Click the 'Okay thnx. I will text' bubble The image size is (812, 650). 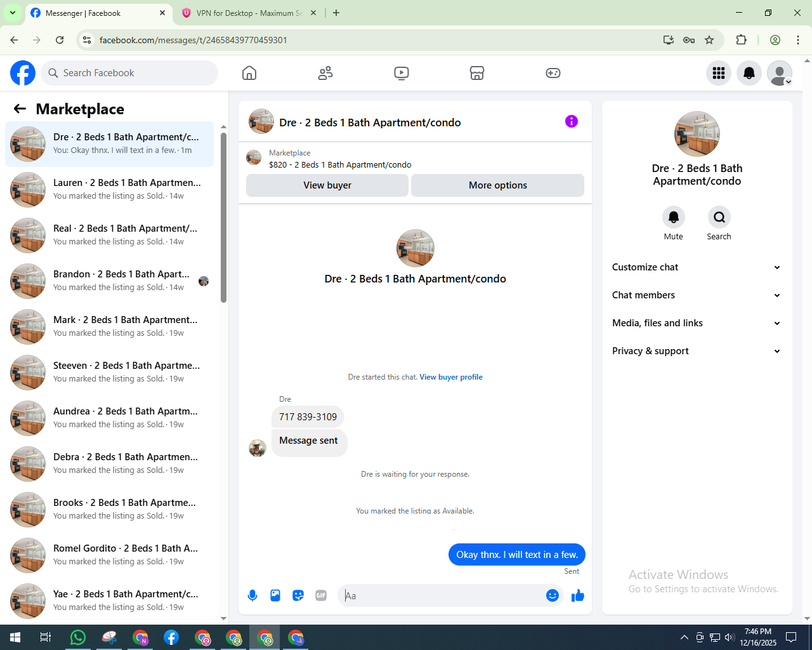(517, 555)
